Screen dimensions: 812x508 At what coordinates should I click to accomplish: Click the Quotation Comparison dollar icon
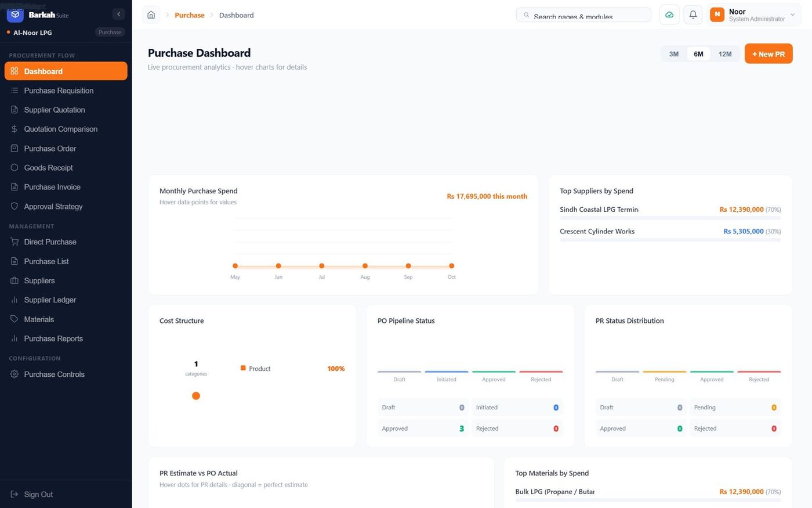[x=14, y=129]
